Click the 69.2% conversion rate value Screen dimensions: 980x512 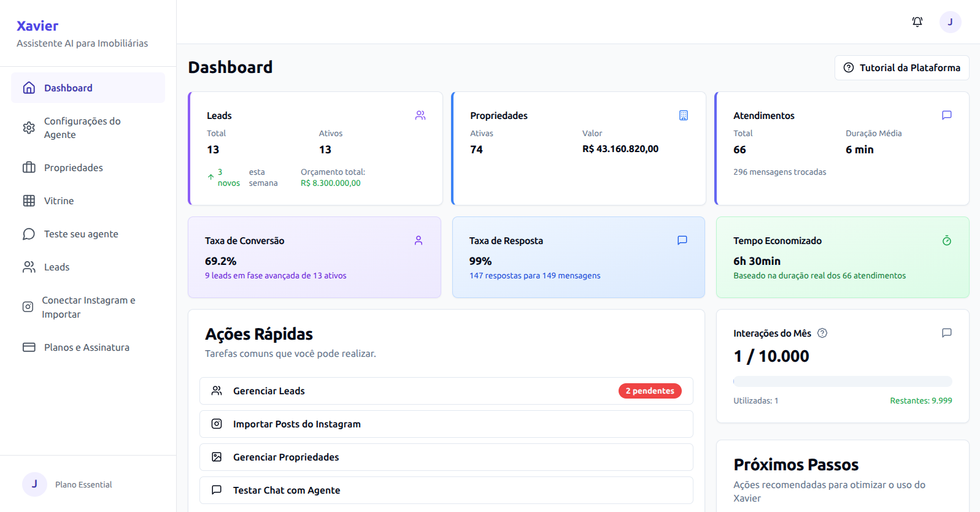(221, 261)
